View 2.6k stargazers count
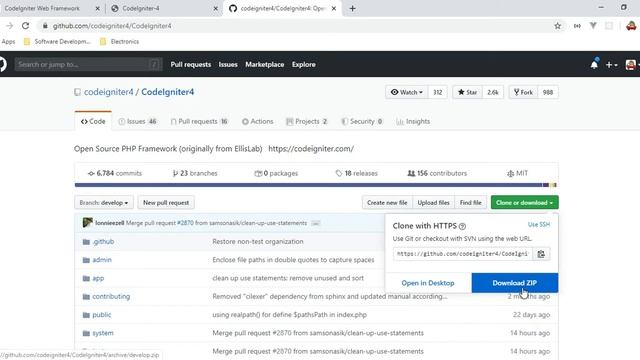 (493, 92)
